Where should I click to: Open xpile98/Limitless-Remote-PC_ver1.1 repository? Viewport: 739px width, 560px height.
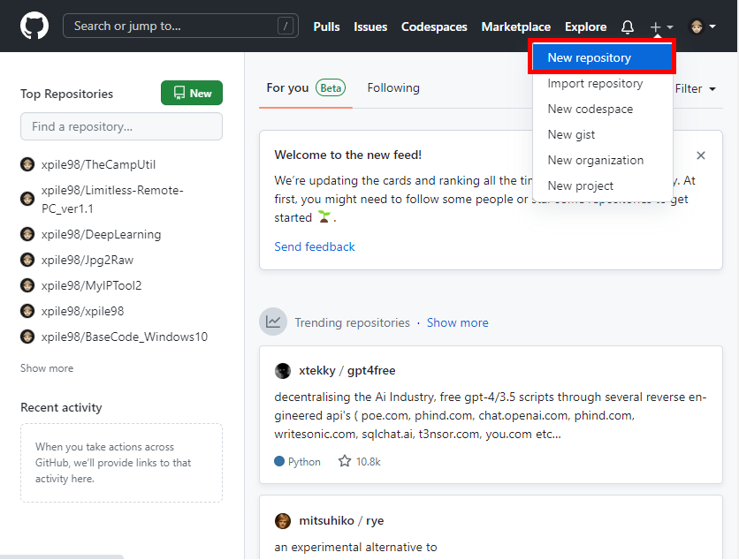click(x=112, y=200)
